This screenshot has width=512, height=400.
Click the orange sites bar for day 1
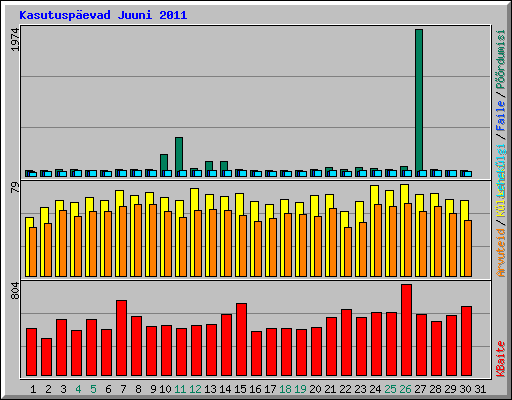[x=33, y=252]
